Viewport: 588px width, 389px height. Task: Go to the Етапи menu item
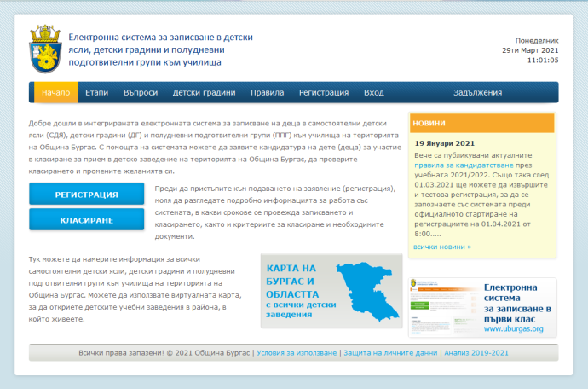pyautogui.click(x=96, y=92)
